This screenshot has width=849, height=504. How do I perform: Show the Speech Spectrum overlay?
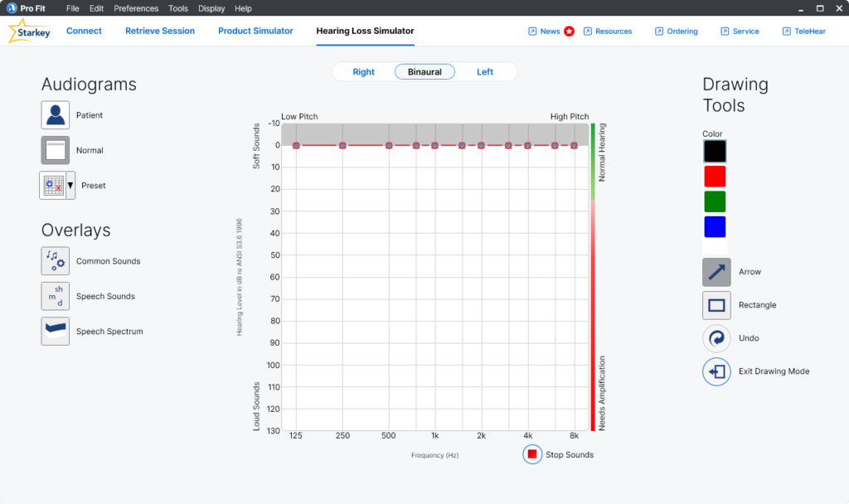click(56, 331)
